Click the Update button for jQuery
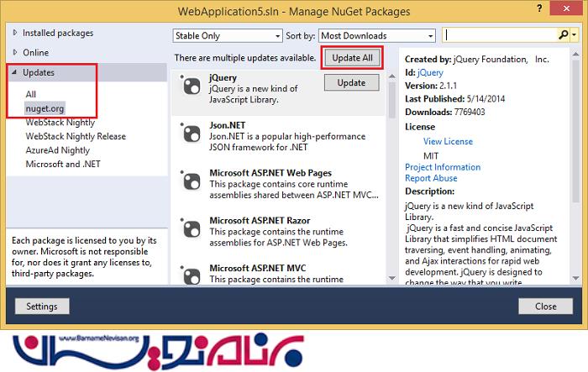588x372 pixels. pyautogui.click(x=351, y=82)
